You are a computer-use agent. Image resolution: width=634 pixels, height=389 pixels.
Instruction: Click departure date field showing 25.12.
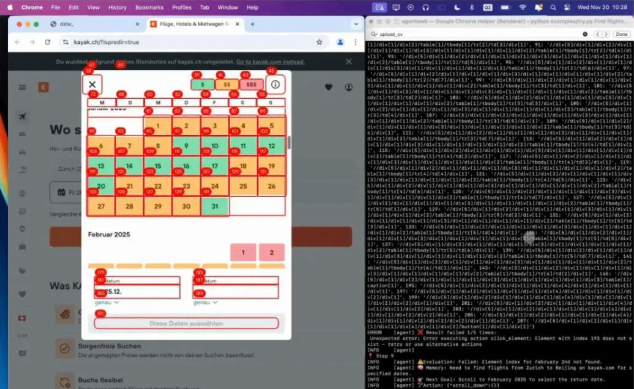tap(137, 292)
